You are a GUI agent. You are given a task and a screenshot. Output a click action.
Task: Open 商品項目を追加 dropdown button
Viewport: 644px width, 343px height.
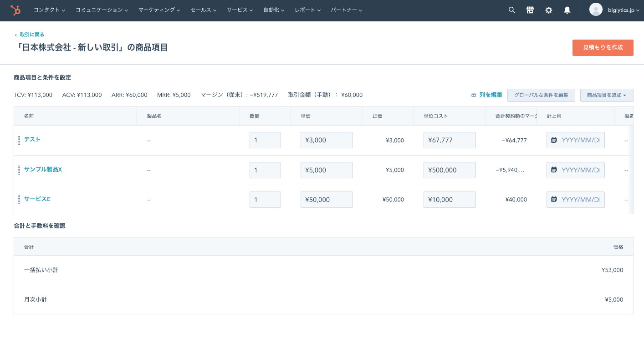click(x=607, y=95)
